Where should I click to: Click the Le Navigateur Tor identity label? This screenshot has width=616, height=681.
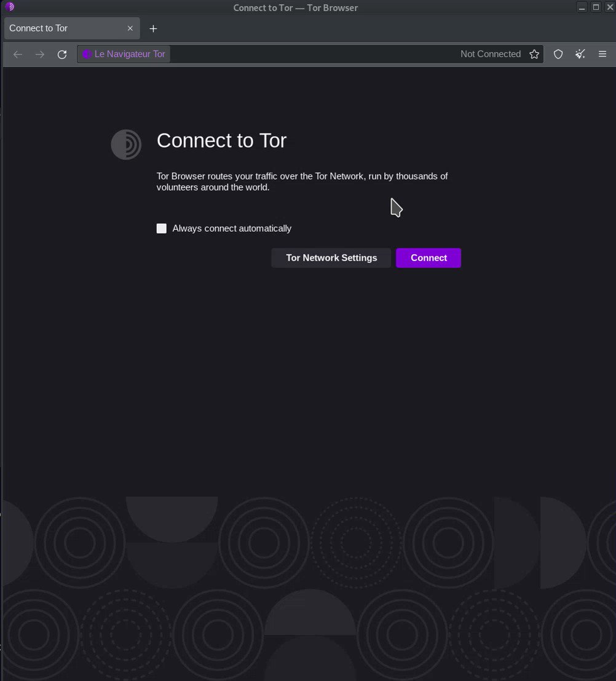(x=124, y=54)
